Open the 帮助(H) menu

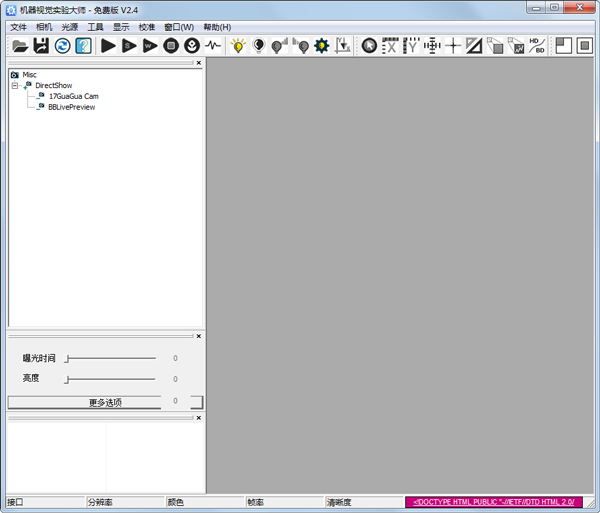[x=217, y=27]
